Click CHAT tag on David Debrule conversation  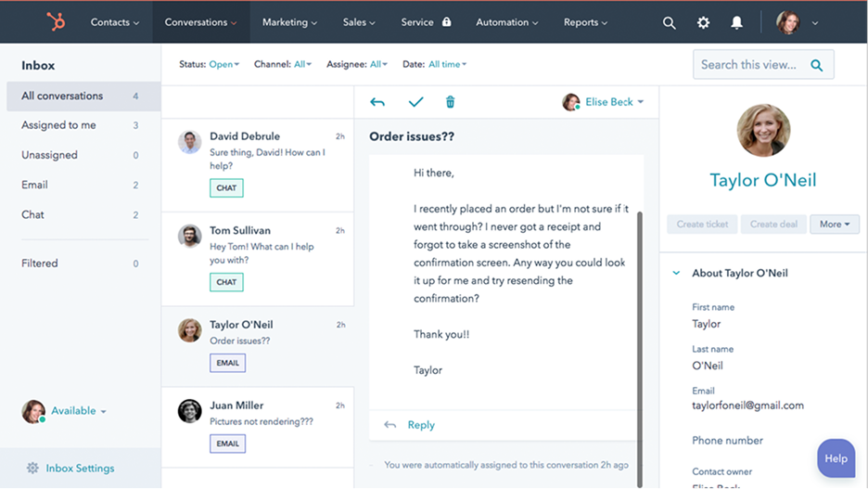tap(226, 187)
